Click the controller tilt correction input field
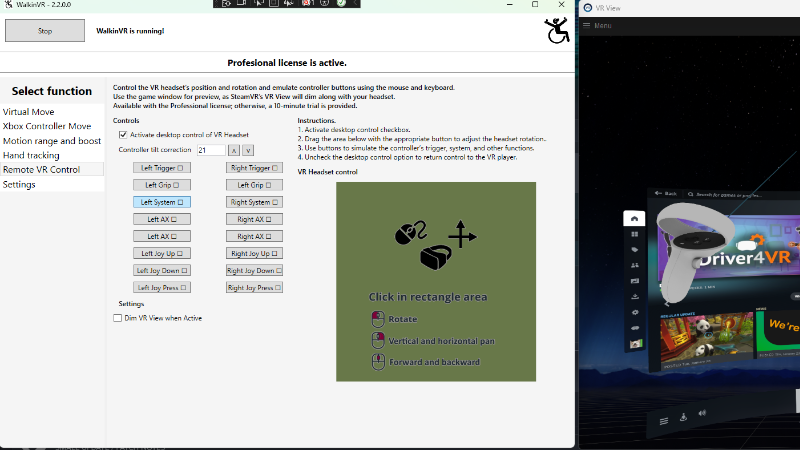800x450 pixels. (x=210, y=150)
